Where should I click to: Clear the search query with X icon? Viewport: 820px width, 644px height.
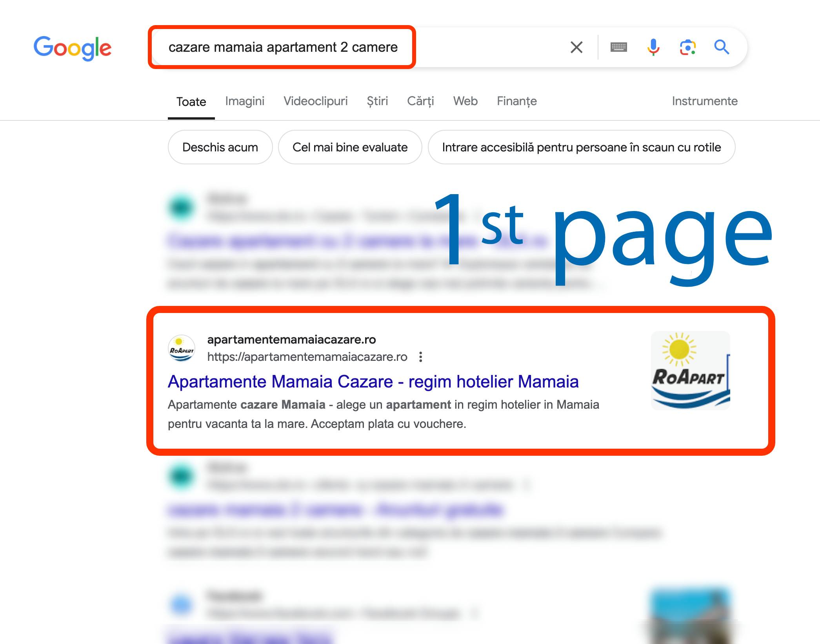pyautogui.click(x=576, y=47)
